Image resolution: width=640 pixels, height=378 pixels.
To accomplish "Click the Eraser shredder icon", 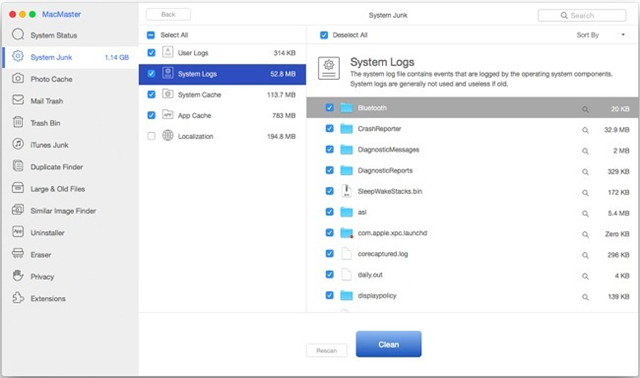I will click(18, 253).
